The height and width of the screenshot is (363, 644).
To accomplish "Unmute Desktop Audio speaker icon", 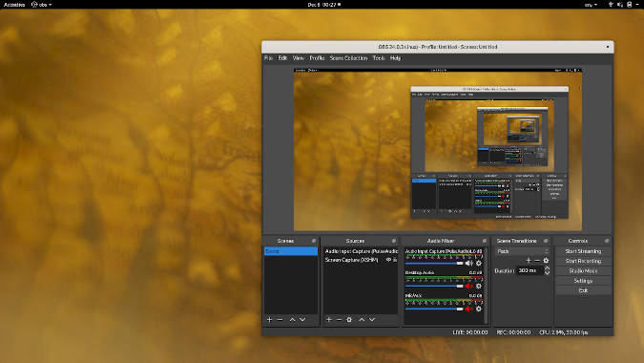I will click(x=469, y=287).
